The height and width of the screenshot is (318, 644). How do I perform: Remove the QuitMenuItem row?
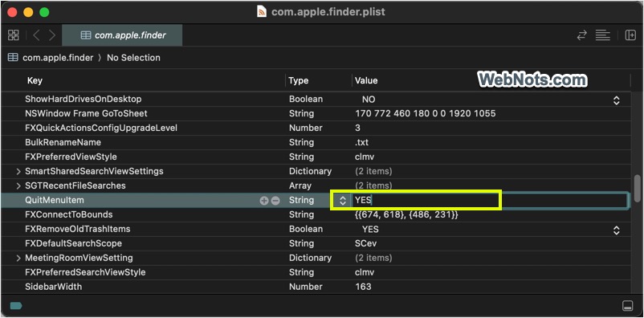(x=275, y=201)
